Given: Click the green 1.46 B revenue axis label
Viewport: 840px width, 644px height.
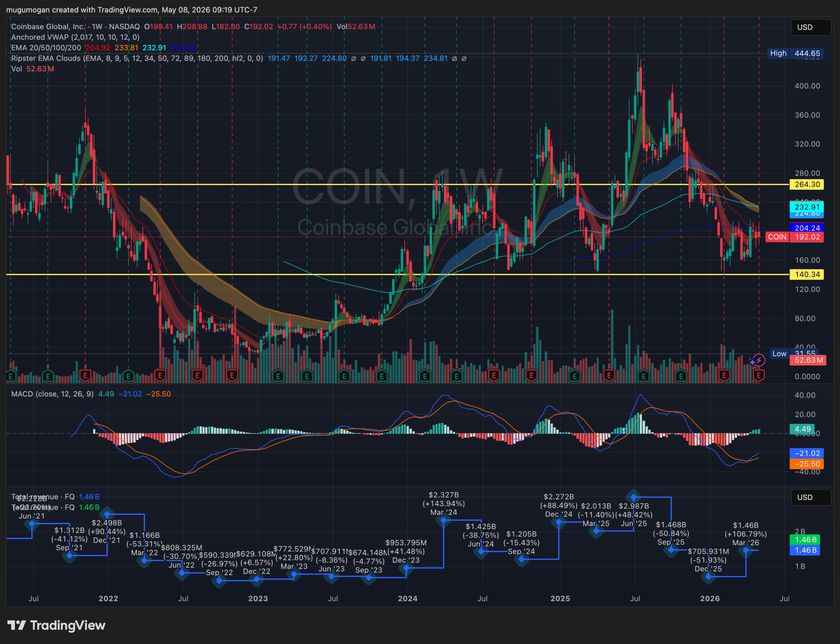Looking at the screenshot, I should (805, 539).
